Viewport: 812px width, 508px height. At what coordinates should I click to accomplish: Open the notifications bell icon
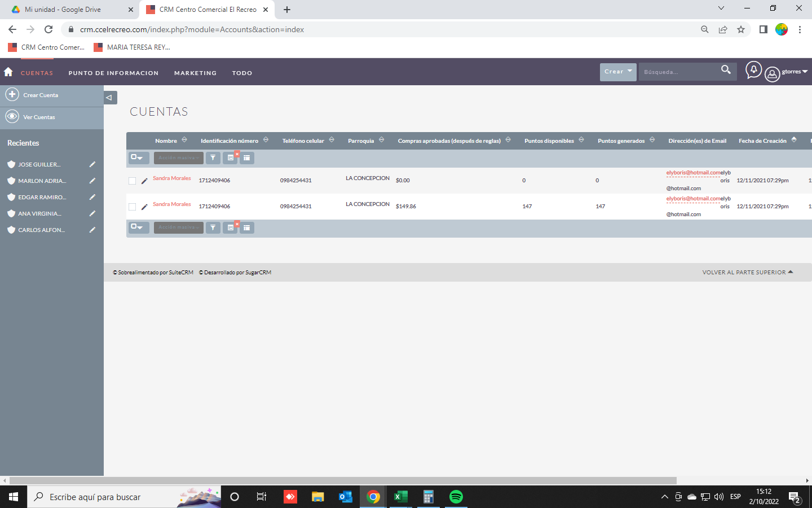[x=753, y=71]
